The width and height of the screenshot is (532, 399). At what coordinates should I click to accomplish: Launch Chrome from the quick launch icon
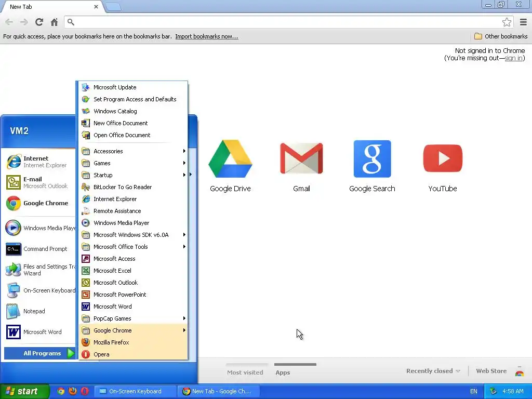point(61,391)
